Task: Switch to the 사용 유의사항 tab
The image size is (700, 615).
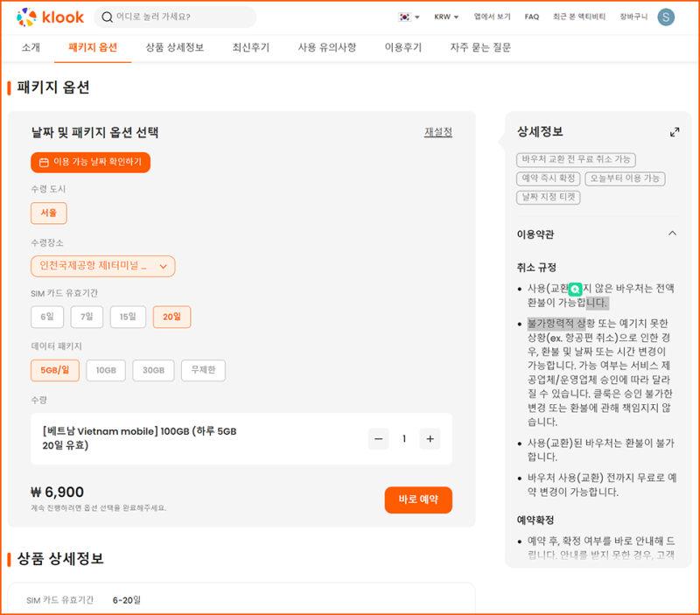Action: click(x=326, y=47)
